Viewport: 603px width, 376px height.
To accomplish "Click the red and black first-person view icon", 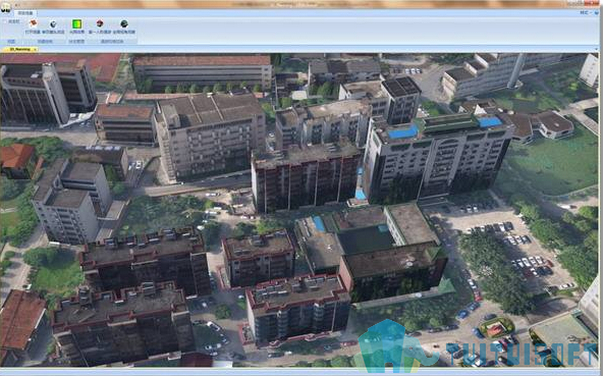I will 100,23.
